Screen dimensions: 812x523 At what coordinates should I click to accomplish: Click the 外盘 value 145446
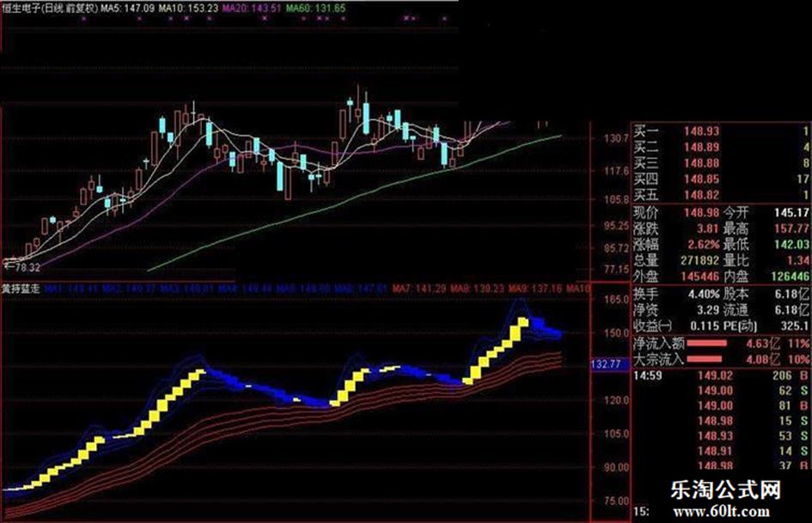[699, 277]
